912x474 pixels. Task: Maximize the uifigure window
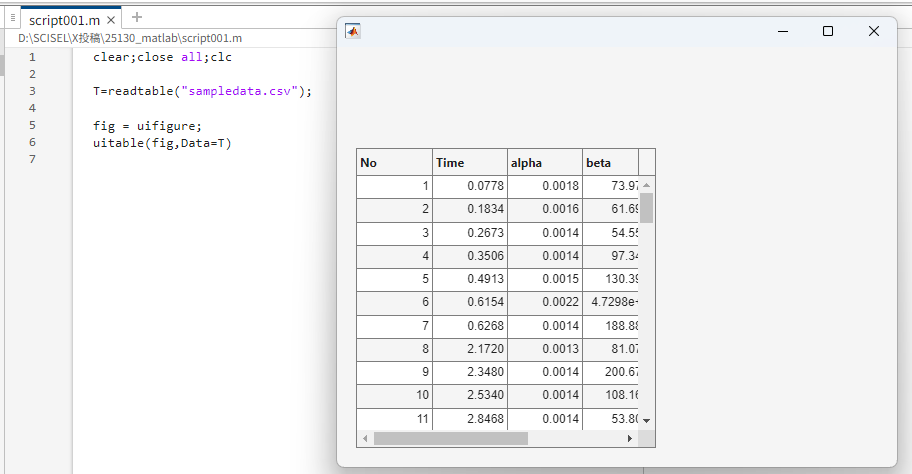(828, 31)
